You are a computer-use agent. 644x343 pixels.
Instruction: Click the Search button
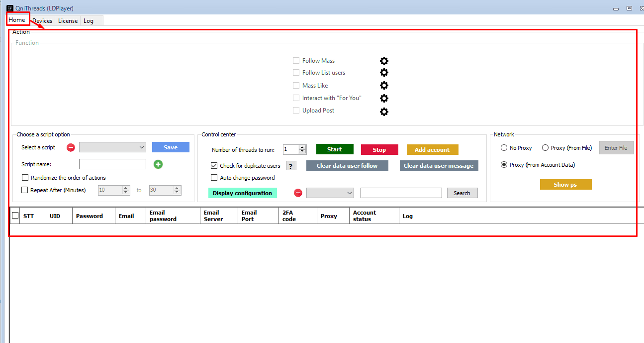[462, 193]
